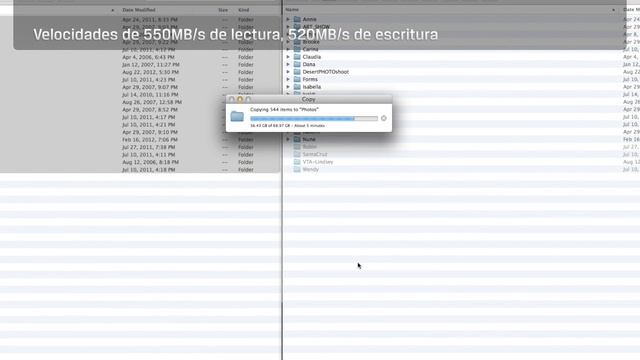
Task: Expand the Claudia folder
Action: 288,57
